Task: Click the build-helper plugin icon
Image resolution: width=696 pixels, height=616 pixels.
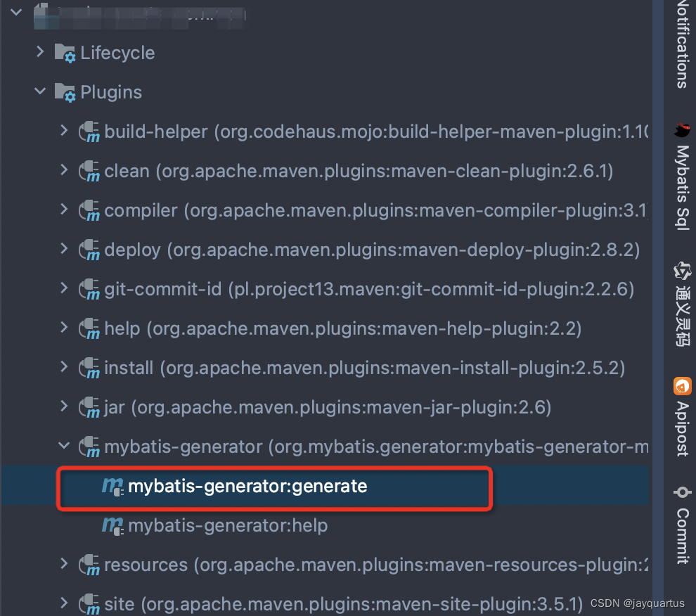Action: (x=89, y=132)
